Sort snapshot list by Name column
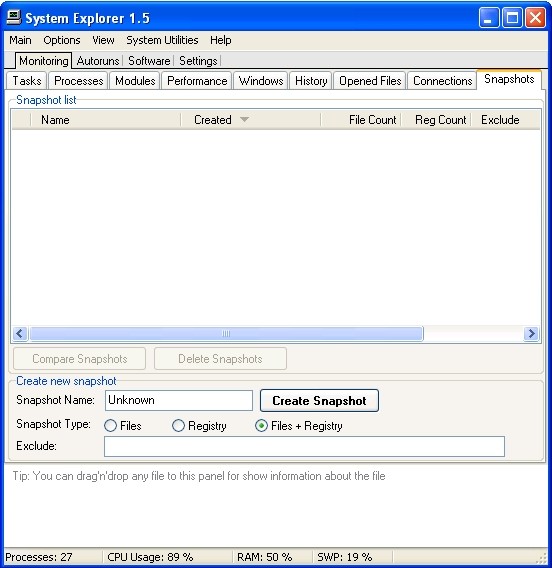The height and width of the screenshot is (568, 552). (x=106, y=120)
